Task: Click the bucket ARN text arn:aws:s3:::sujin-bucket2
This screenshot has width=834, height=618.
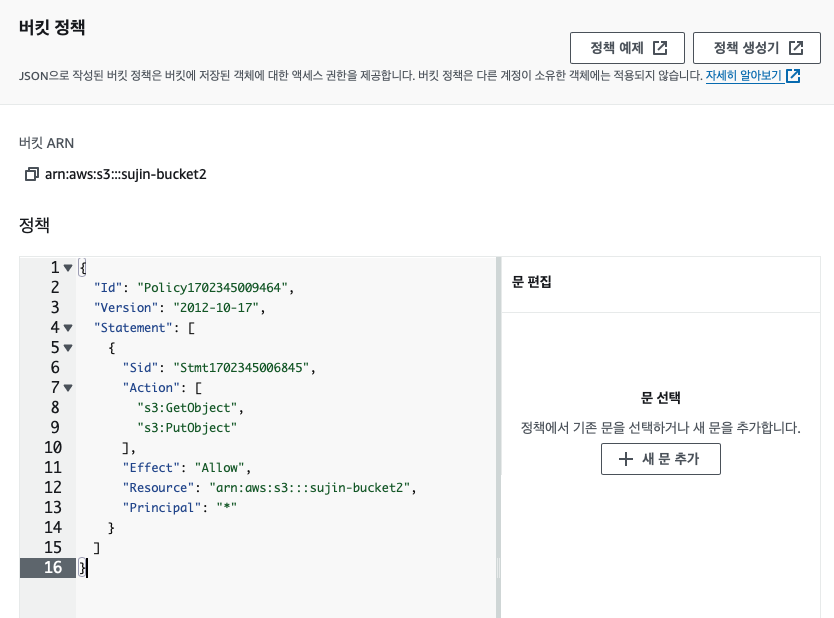Action: tap(126, 174)
